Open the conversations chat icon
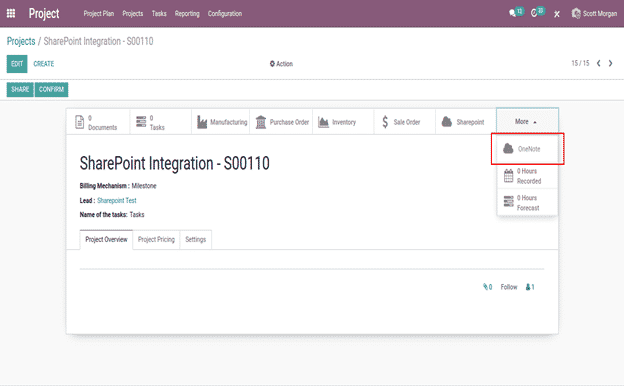The height and width of the screenshot is (386, 624). (513, 14)
